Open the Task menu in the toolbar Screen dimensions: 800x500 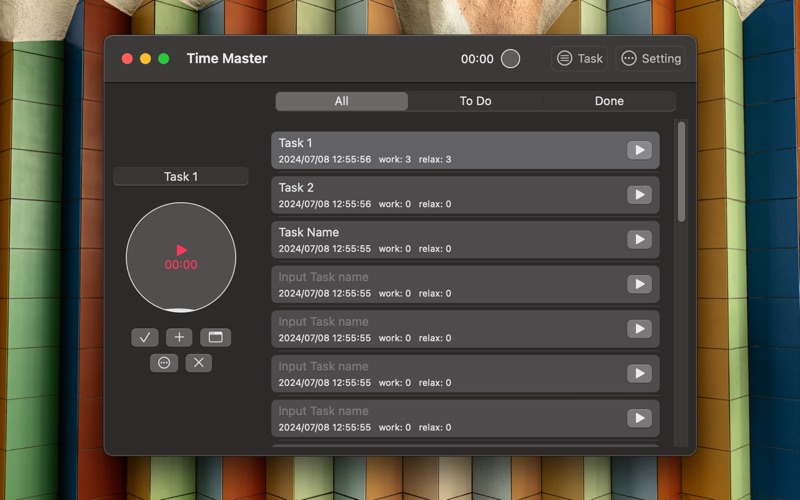pos(579,59)
